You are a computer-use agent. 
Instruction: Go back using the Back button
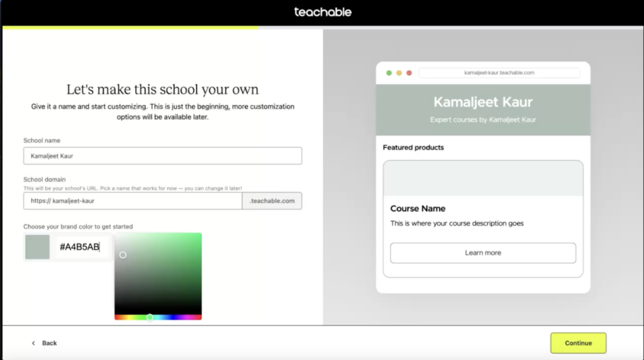pyautogui.click(x=45, y=343)
